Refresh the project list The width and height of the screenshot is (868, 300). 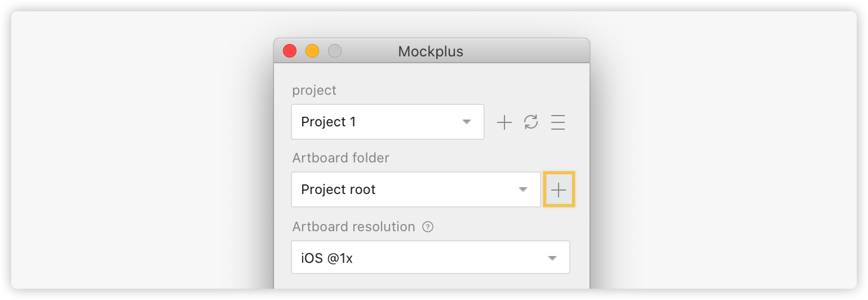click(x=531, y=122)
